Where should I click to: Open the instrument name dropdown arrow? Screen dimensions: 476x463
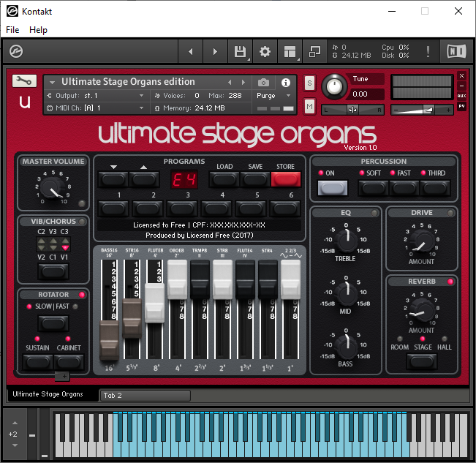52,82
